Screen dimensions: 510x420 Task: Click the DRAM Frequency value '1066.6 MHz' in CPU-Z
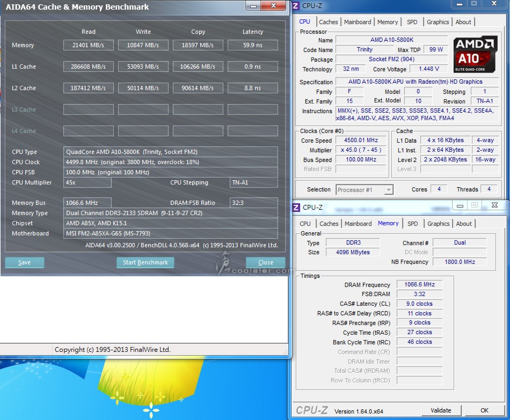[420, 284]
